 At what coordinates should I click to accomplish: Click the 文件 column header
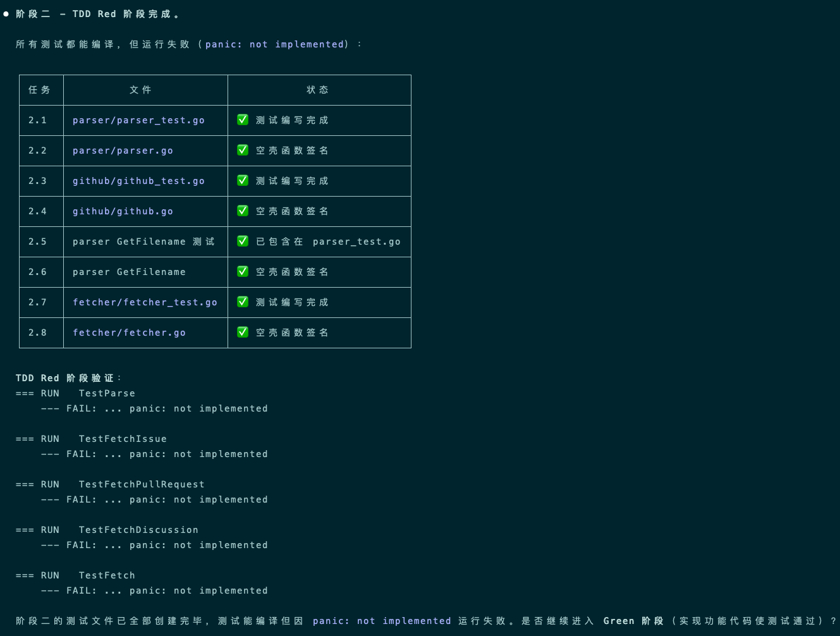[x=140, y=90]
